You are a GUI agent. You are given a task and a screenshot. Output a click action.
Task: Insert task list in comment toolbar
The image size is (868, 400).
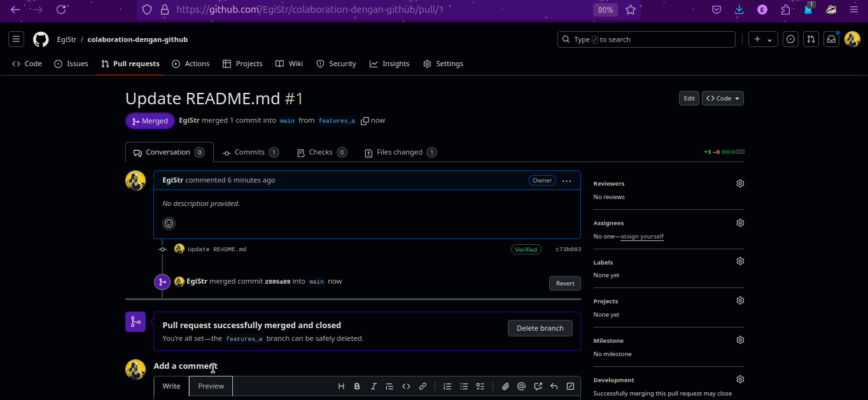point(480,386)
